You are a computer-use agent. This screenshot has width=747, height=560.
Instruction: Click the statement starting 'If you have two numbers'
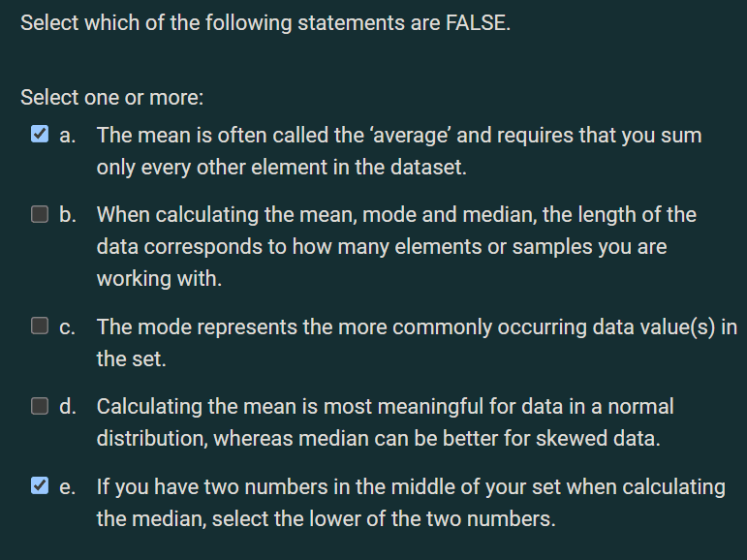coord(411,502)
